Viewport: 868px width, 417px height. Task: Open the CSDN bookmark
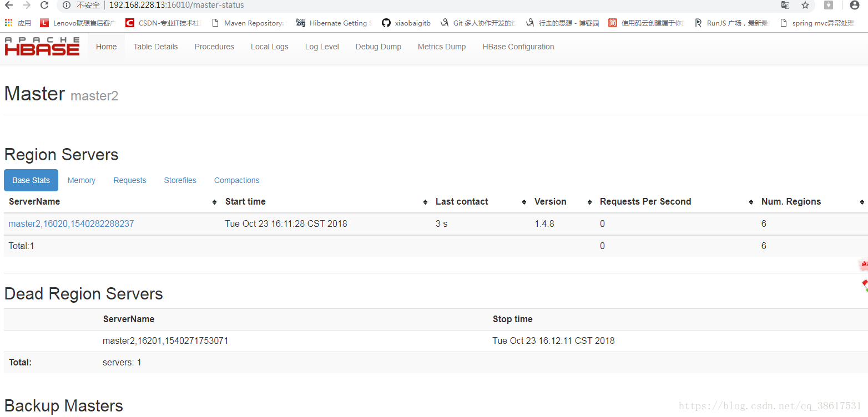(x=163, y=23)
